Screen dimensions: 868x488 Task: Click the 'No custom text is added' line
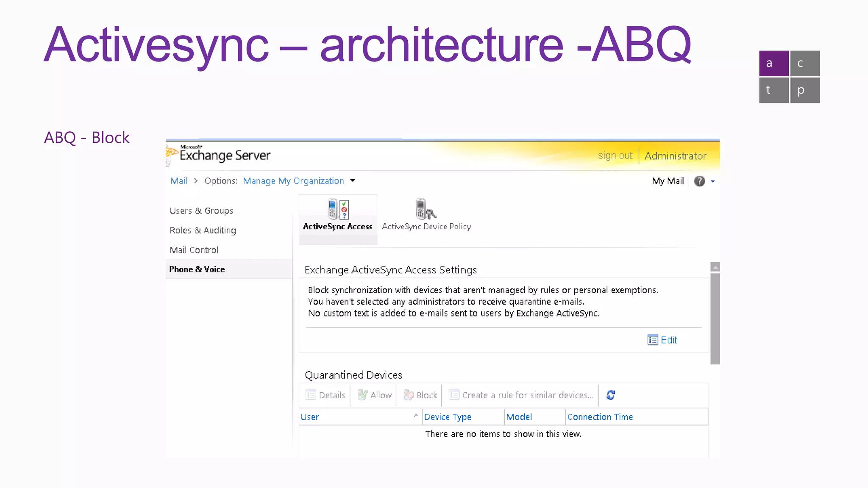(x=453, y=313)
